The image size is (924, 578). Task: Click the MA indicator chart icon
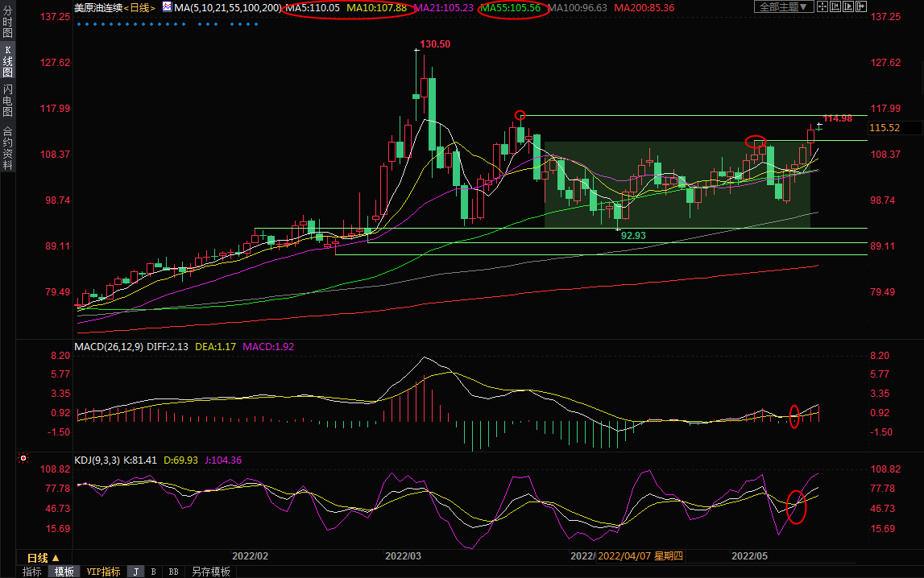[x=166, y=7]
